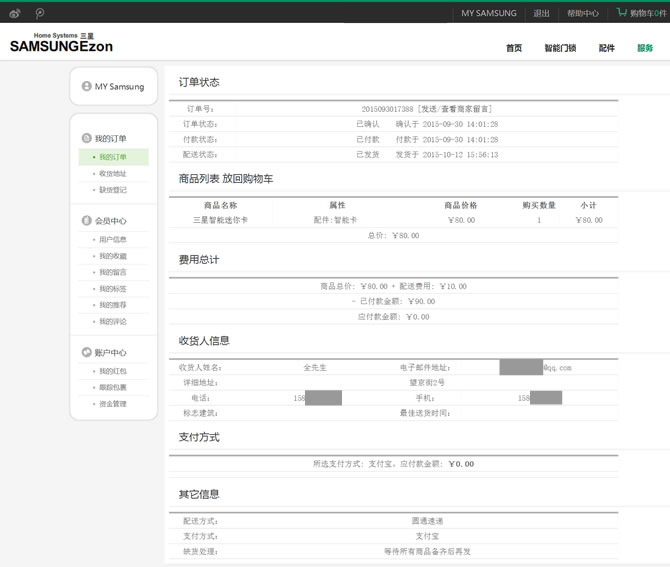The width and height of the screenshot is (670, 567).
Task: Click 放回购物车 link
Action: click(247, 179)
